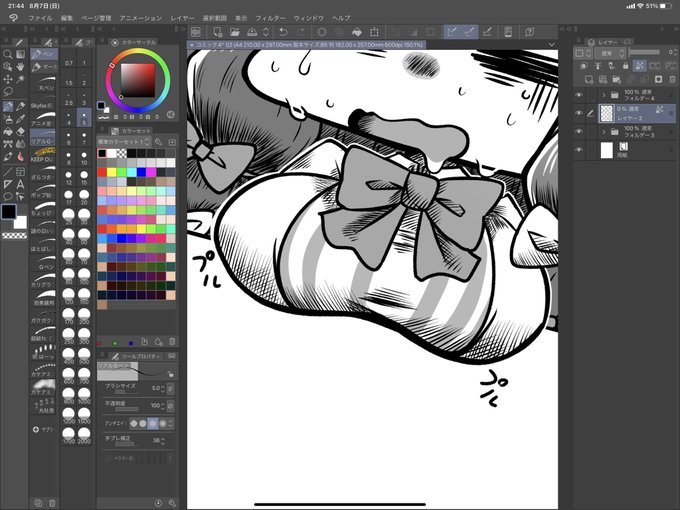
Task: Toggle the snap to grid command bar button
Action: coord(487,32)
